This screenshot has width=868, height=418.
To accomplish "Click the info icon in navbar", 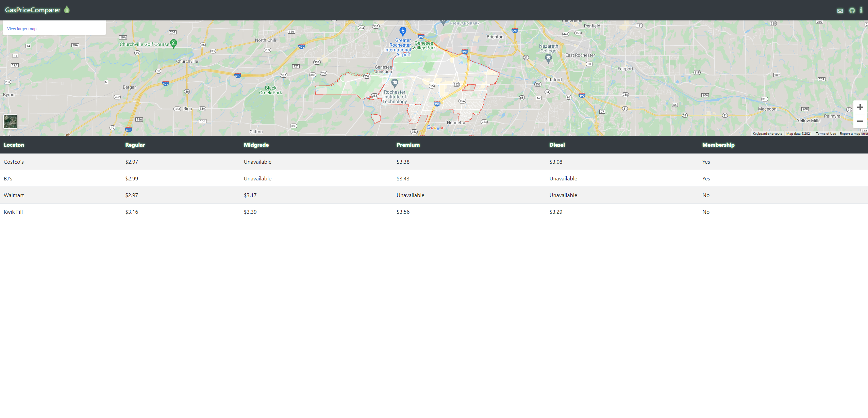I will click(x=861, y=10).
